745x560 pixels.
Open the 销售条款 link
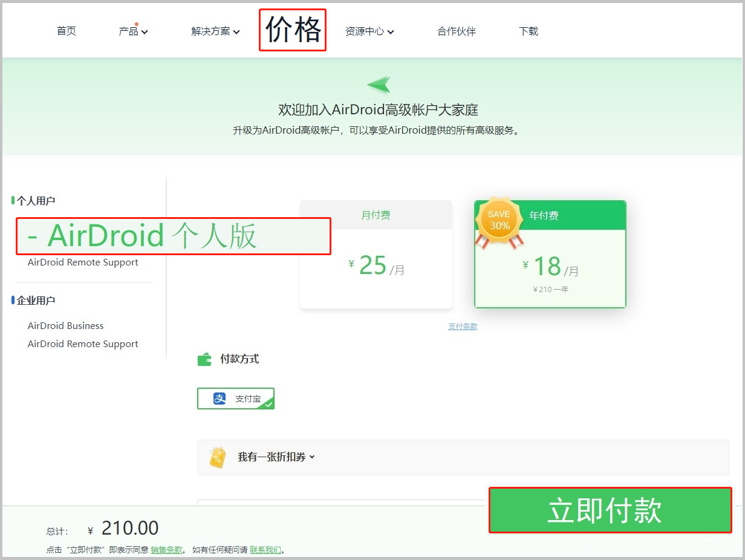pyautogui.click(x=167, y=550)
